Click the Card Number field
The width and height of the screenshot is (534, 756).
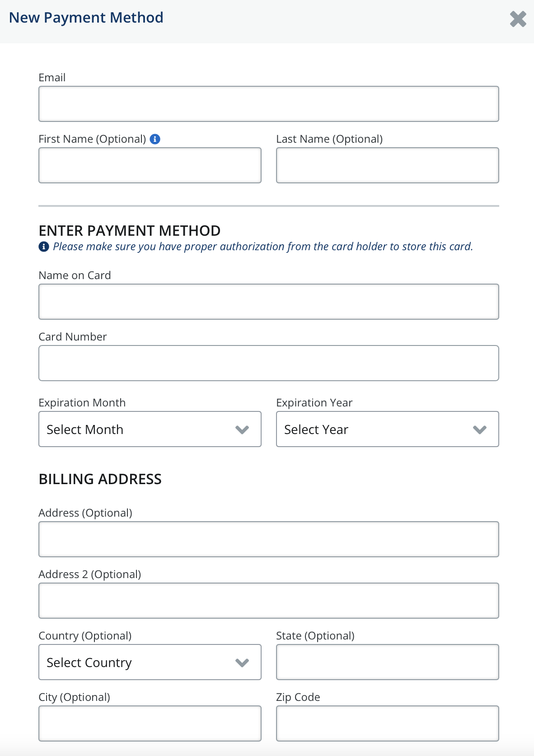pos(268,363)
